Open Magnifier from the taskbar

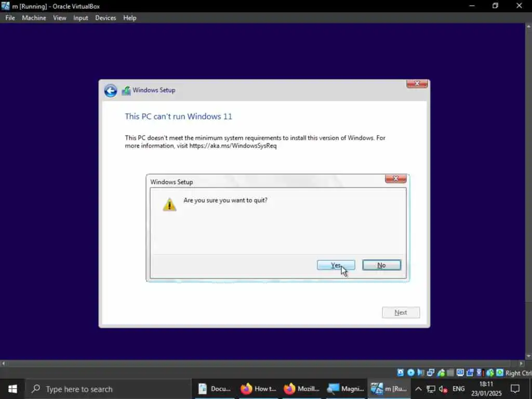click(345, 389)
